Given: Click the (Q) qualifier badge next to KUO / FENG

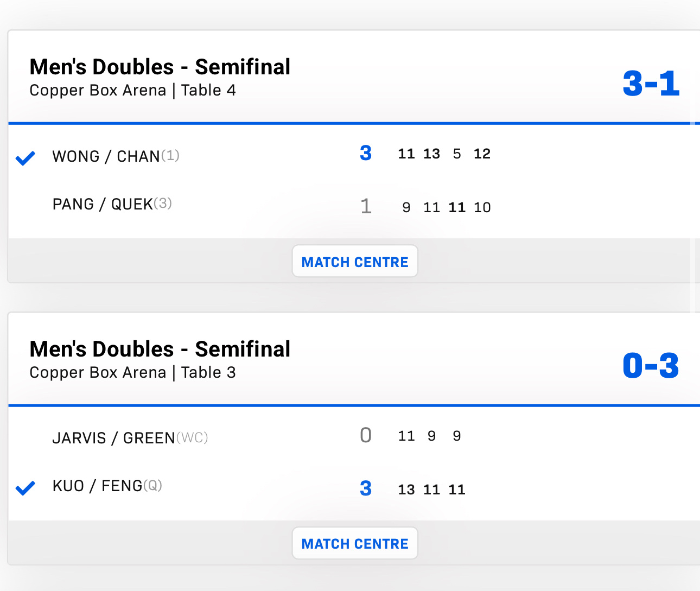Looking at the screenshot, I should pyautogui.click(x=152, y=485).
